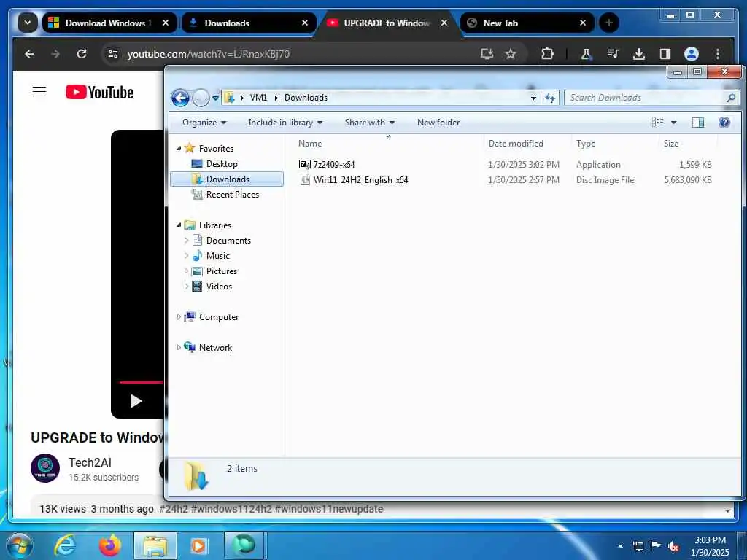
Task: Open Explorer Help icon
Action: pyautogui.click(x=724, y=122)
